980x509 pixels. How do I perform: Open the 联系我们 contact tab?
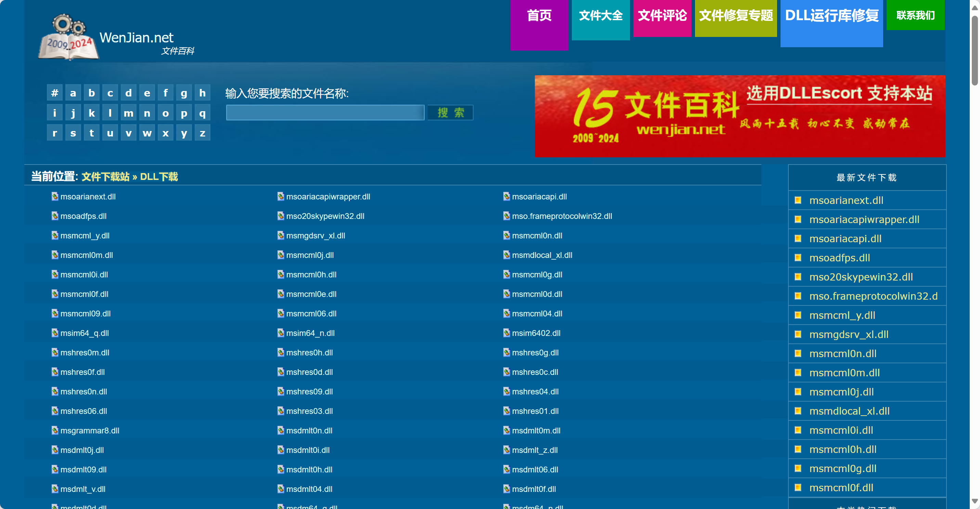click(x=915, y=15)
